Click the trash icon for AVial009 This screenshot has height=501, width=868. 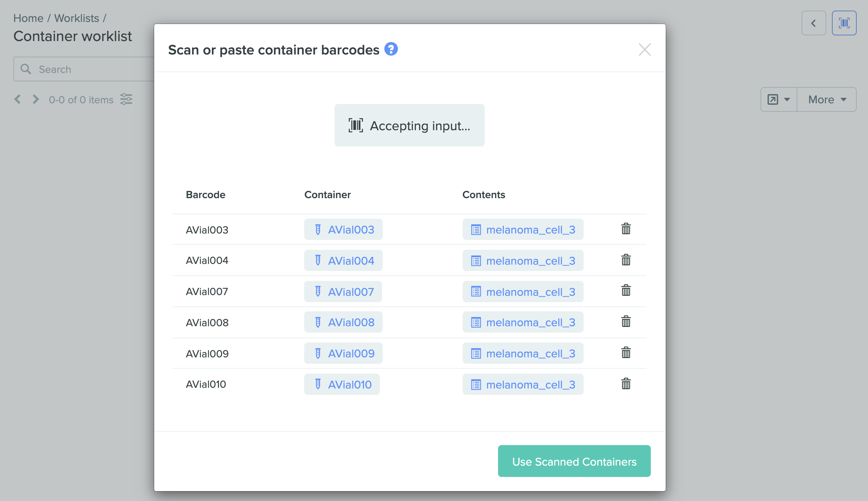(x=626, y=353)
